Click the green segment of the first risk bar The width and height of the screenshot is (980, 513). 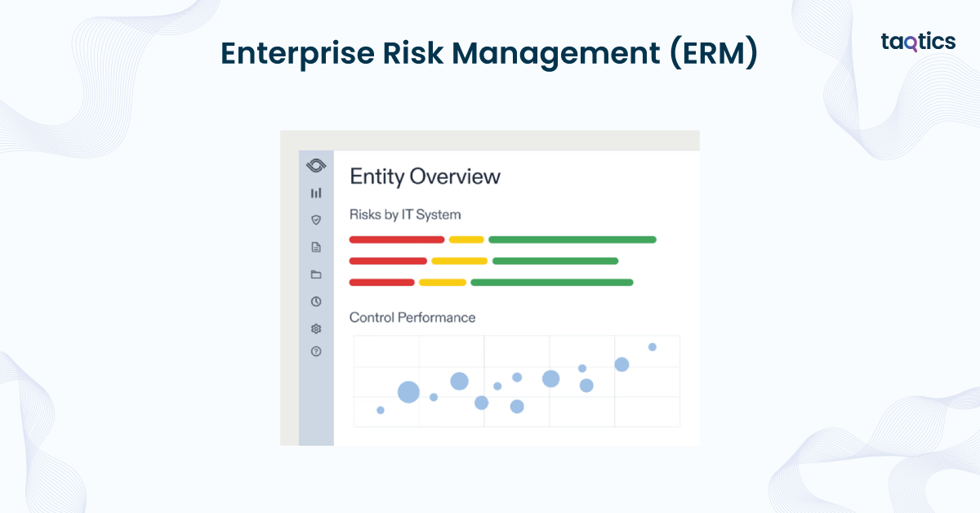tap(572, 239)
